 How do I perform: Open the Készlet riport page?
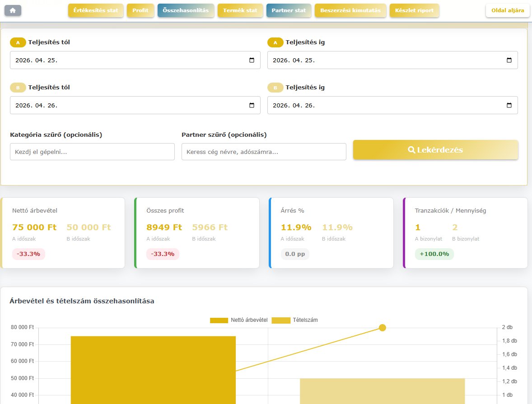pyautogui.click(x=414, y=9)
